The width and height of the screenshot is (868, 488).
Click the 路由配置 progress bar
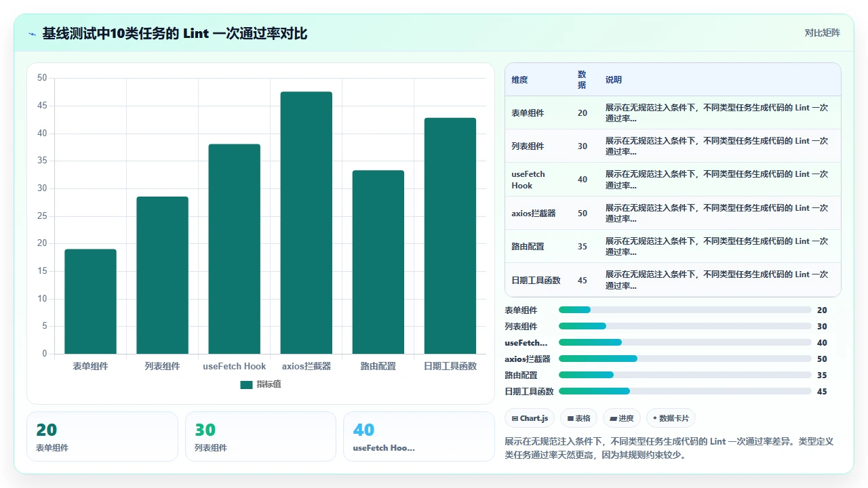click(x=685, y=375)
